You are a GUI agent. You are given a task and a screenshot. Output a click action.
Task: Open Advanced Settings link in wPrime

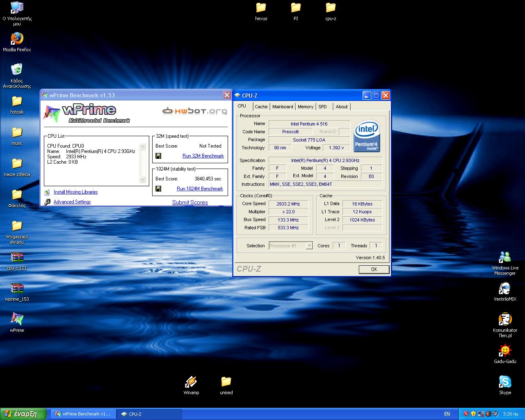pos(72,202)
